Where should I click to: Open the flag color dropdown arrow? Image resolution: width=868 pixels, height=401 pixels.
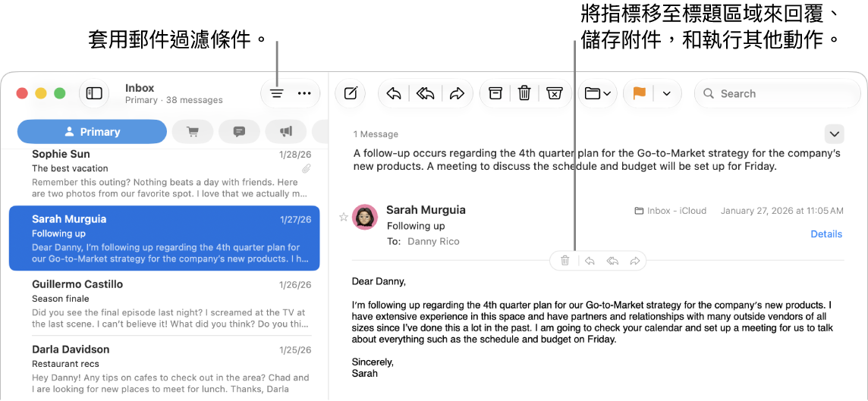[666, 94]
